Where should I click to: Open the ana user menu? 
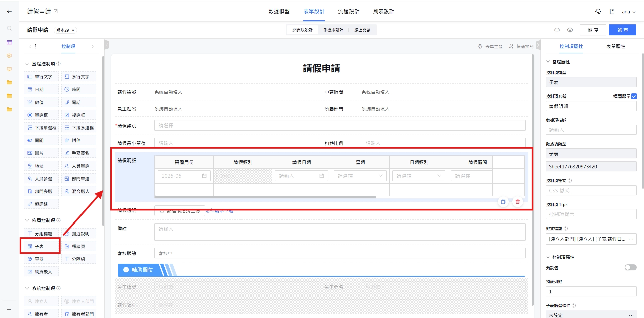point(629,12)
